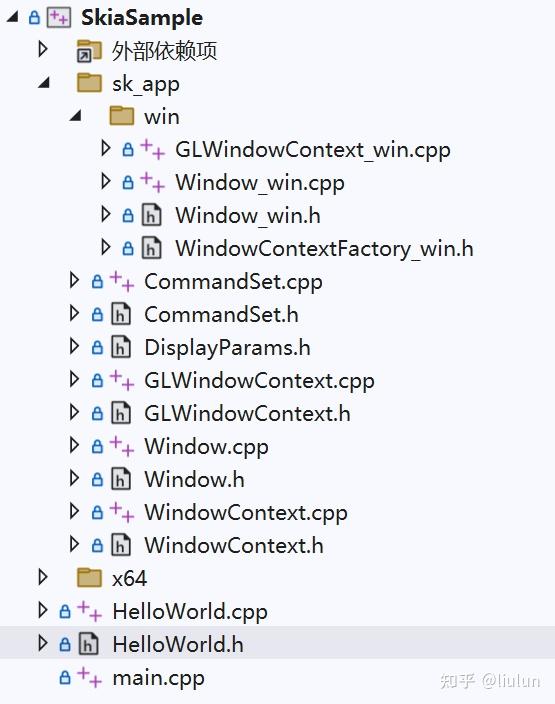
Task: Click the header icon of Window.h
Action: coord(121,480)
